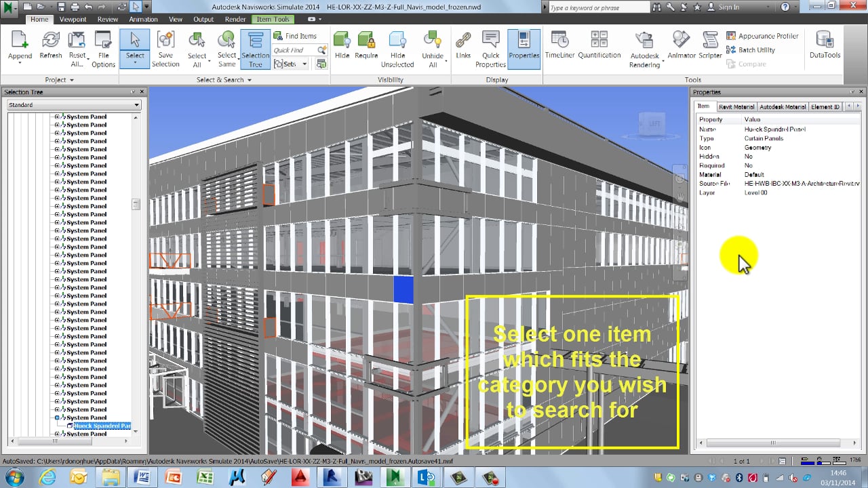Open Find Items window
The image size is (868, 488).
[295, 36]
